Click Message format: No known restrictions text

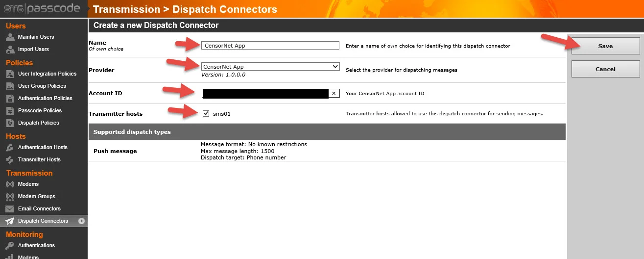[x=254, y=144]
